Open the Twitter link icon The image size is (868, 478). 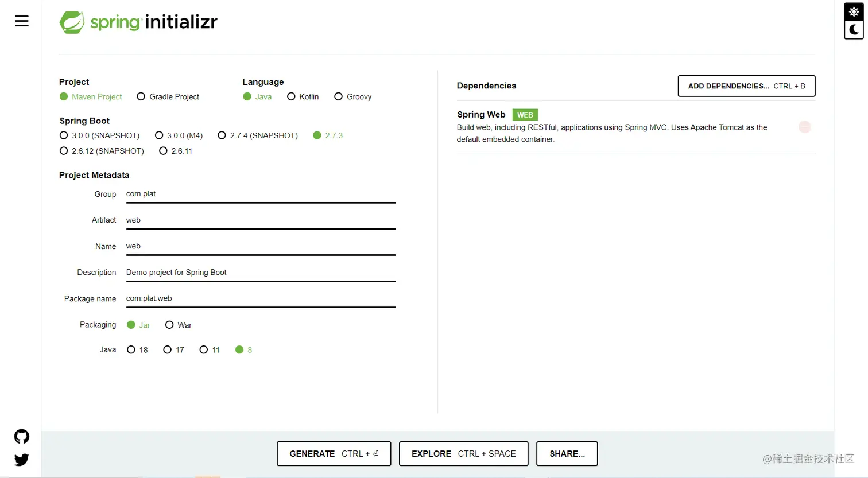pos(22,460)
